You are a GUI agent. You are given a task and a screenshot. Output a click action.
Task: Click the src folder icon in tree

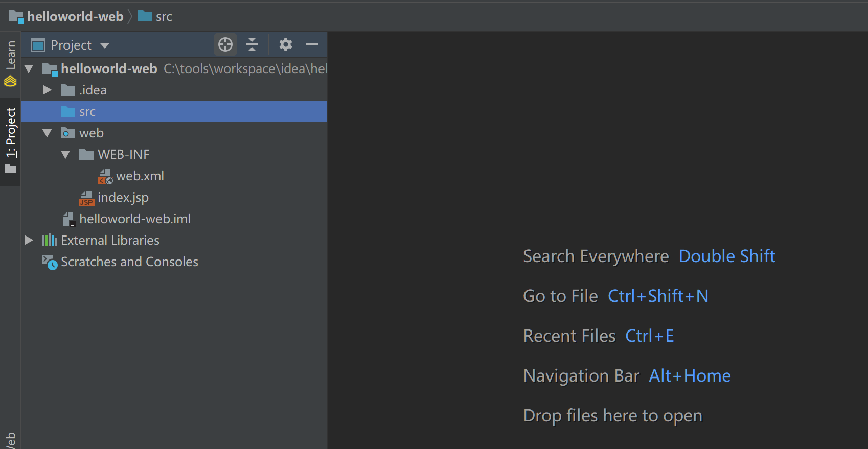(68, 111)
